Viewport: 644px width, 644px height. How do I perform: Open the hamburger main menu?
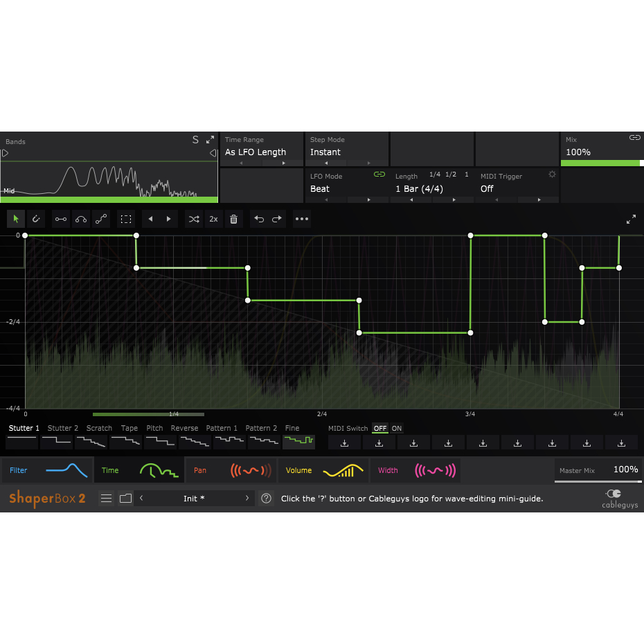107,498
